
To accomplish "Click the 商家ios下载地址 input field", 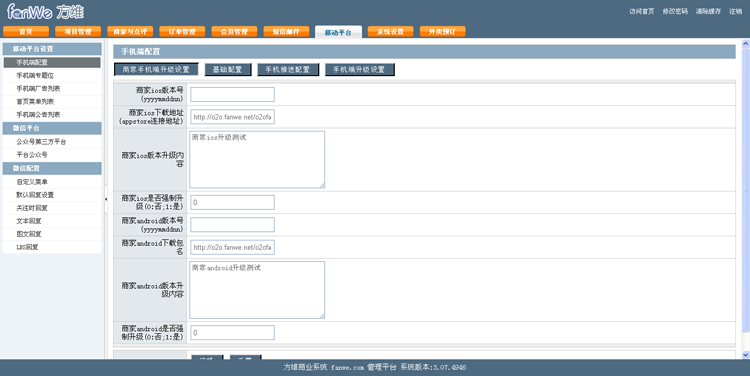I will coord(232,117).
